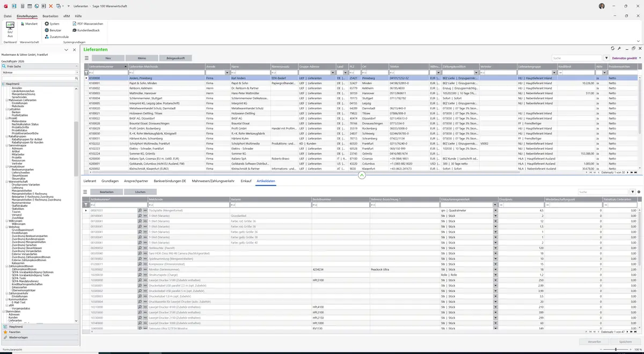This screenshot has height=354, width=644.
Task: Open the Datensätze gewählt dropdown
Action: pyautogui.click(x=626, y=58)
